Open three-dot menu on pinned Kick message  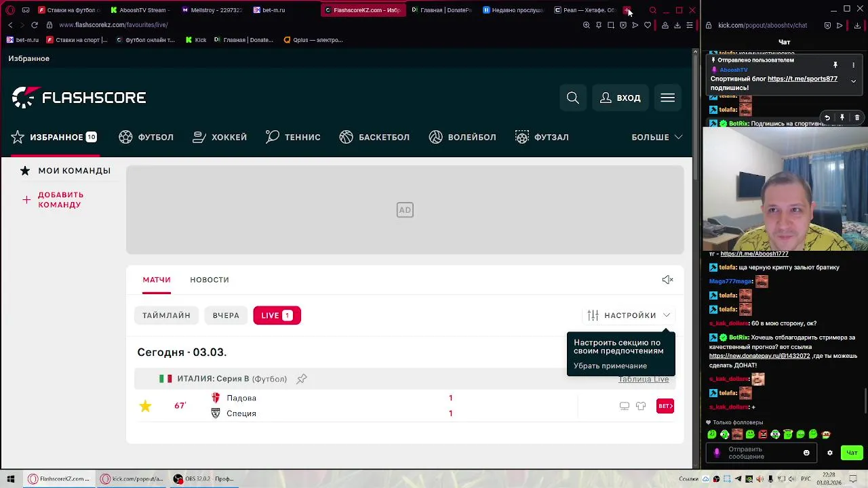(853, 65)
